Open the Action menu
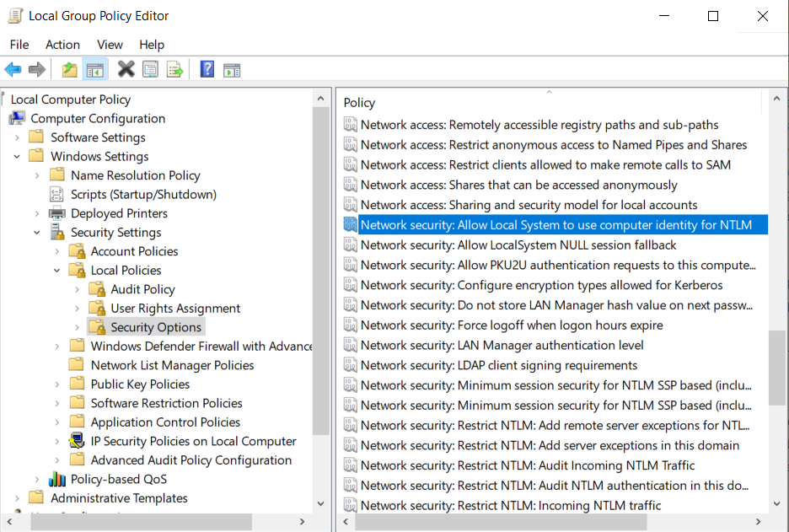Viewport: 789px width, 532px height. pos(62,44)
